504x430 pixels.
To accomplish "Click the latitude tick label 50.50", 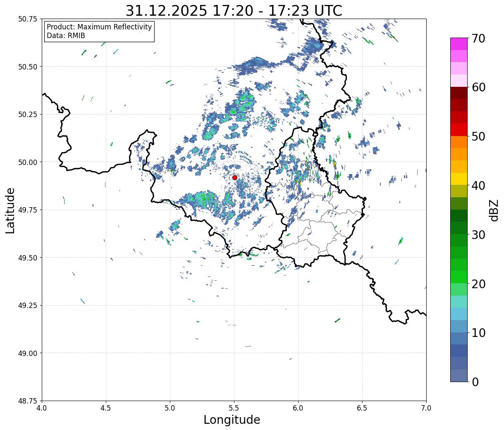I will tap(28, 67).
